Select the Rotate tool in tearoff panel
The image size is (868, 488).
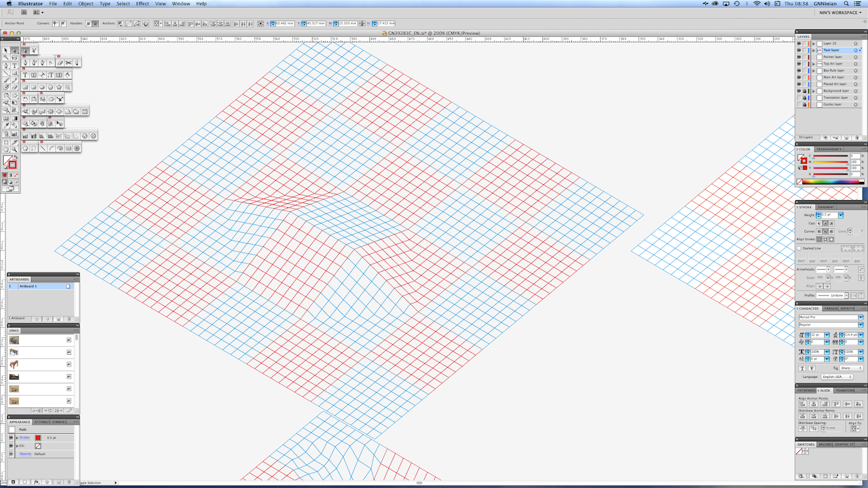(25, 99)
